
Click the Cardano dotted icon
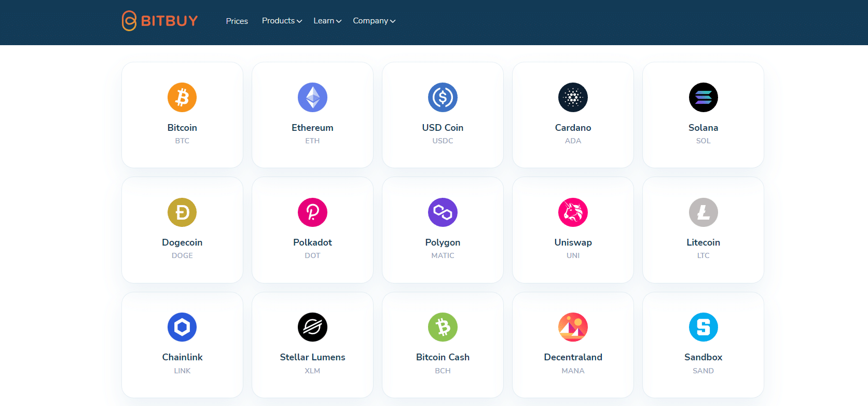573,97
